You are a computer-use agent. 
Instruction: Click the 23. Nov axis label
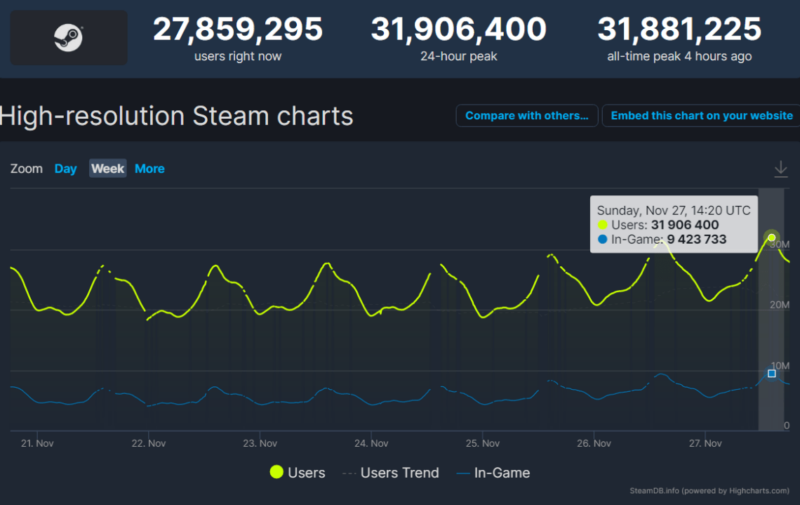pyautogui.click(x=260, y=443)
